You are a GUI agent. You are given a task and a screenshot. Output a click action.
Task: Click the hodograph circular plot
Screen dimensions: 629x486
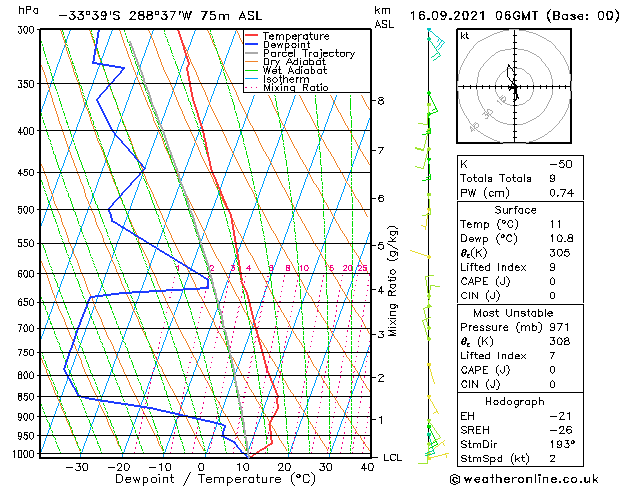(x=514, y=86)
